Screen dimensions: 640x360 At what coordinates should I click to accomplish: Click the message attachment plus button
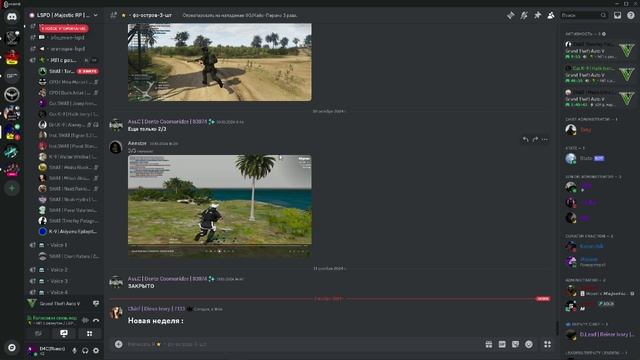coord(118,344)
